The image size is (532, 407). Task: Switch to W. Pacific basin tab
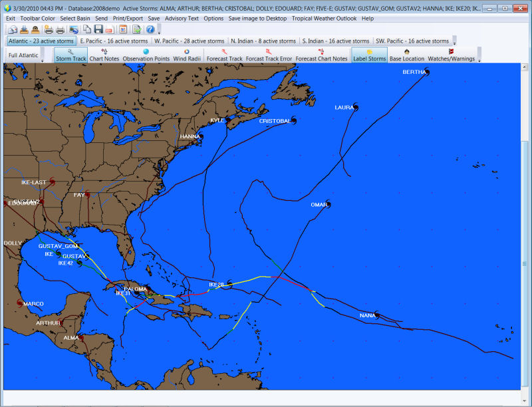[189, 41]
